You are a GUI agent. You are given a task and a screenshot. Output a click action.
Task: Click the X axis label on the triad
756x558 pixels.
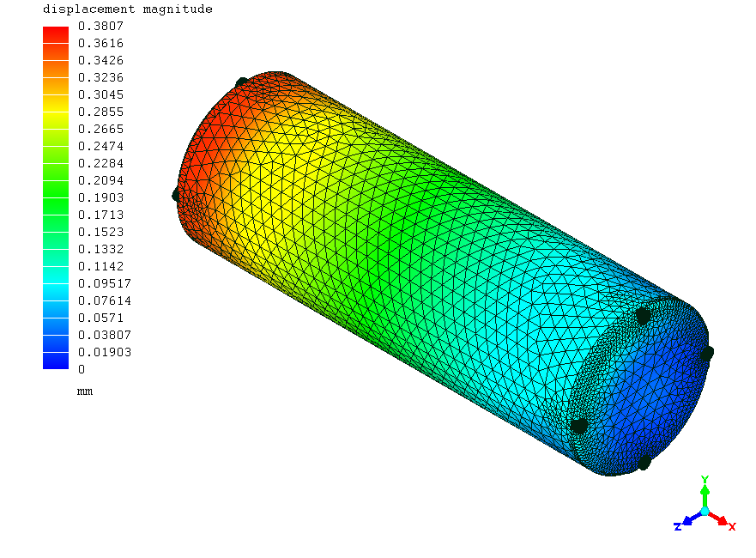click(x=731, y=526)
